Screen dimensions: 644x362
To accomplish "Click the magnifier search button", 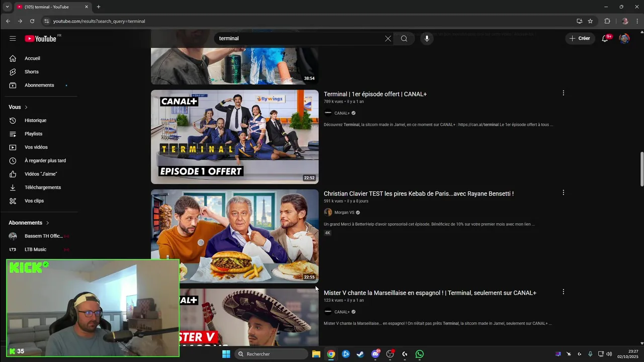I will pos(404,39).
